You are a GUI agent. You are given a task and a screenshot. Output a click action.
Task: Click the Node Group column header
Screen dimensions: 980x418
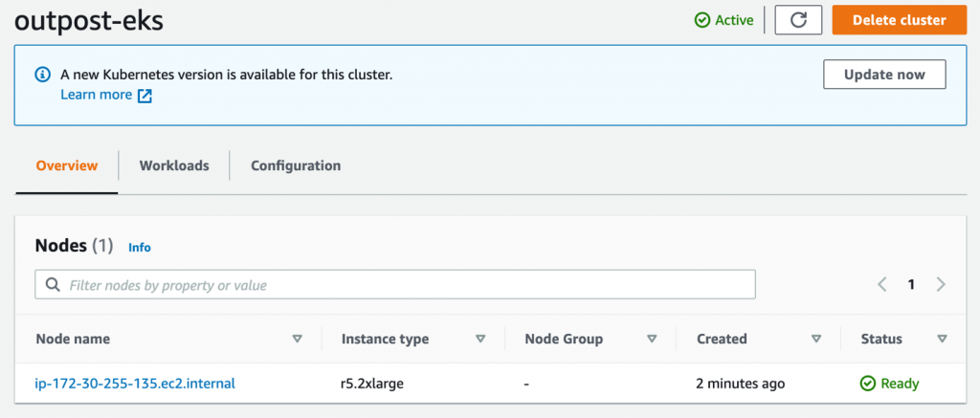tap(564, 340)
